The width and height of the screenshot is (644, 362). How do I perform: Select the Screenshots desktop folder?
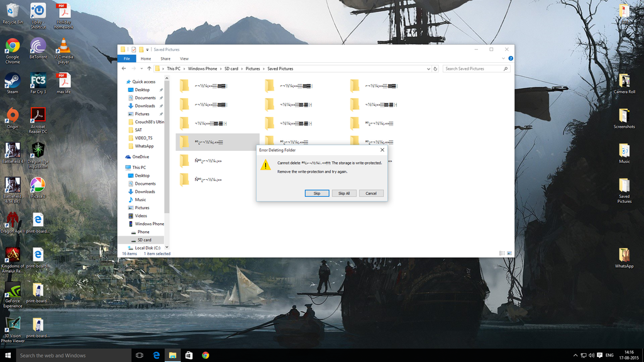[625, 118]
